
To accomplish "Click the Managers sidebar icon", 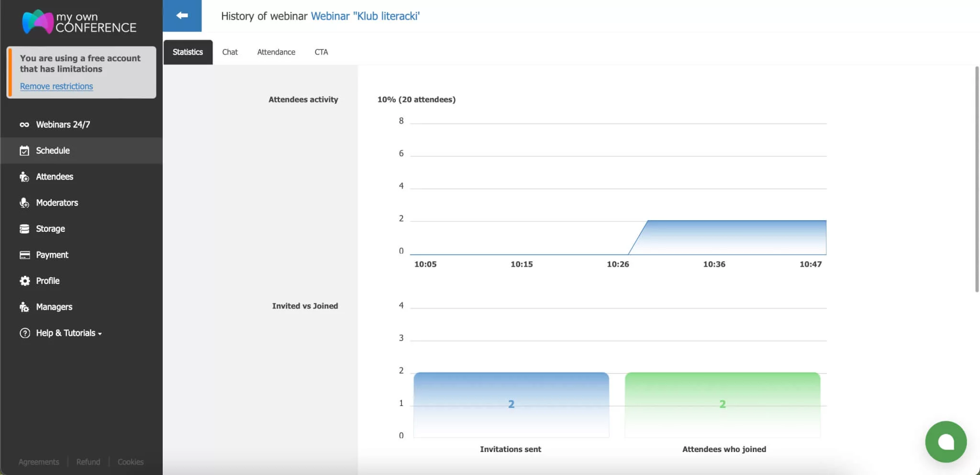I will (x=24, y=306).
